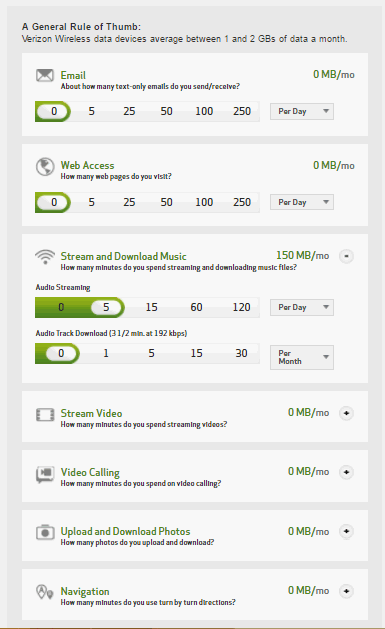Set Email slider to 50
385x629 pixels.
tap(166, 111)
